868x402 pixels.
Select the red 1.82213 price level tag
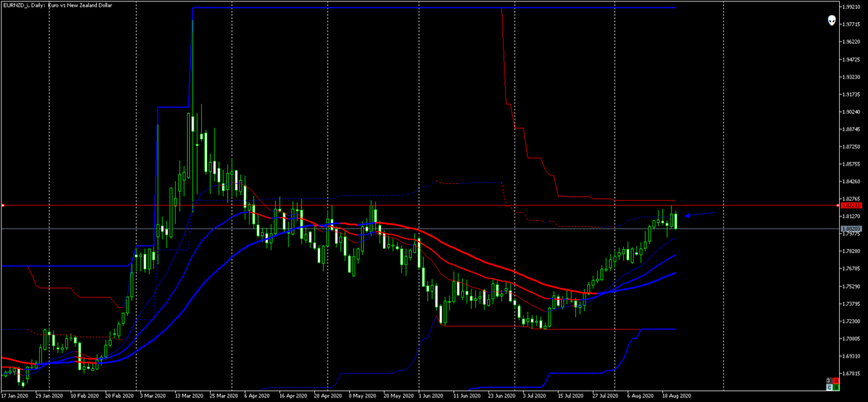(x=852, y=205)
